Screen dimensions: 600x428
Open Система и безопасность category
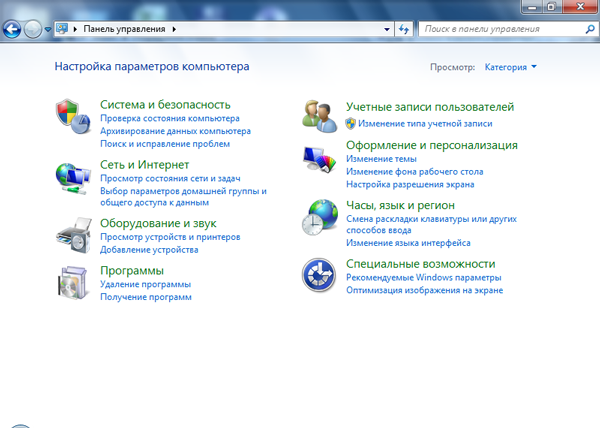point(165,105)
